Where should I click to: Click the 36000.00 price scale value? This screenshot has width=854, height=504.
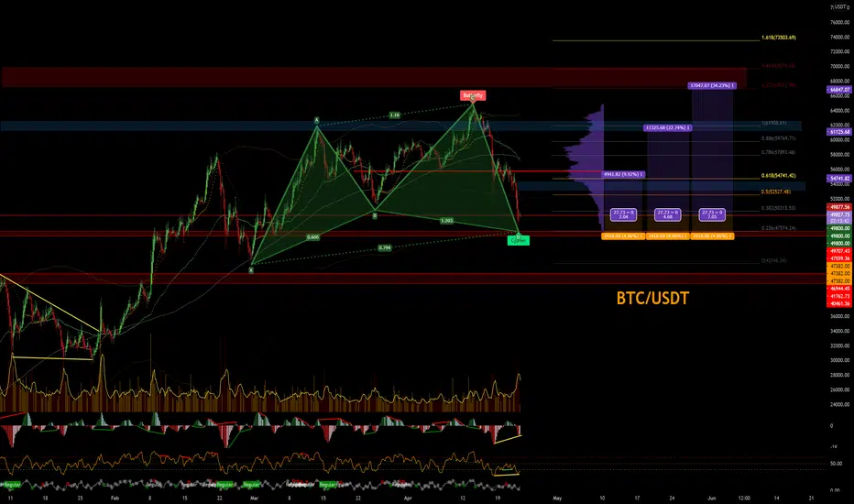click(x=840, y=316)
